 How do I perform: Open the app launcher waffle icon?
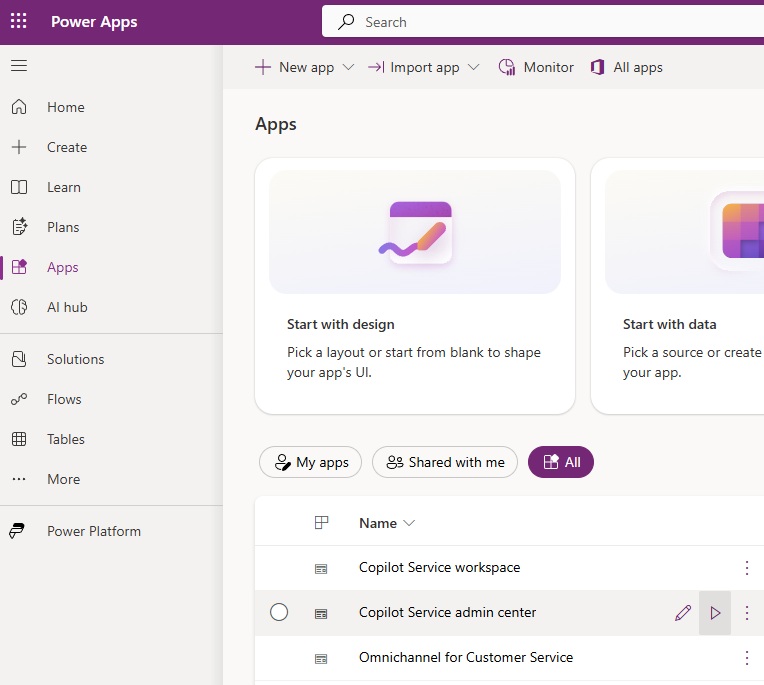pyautogui.click(x=19, y=21)
